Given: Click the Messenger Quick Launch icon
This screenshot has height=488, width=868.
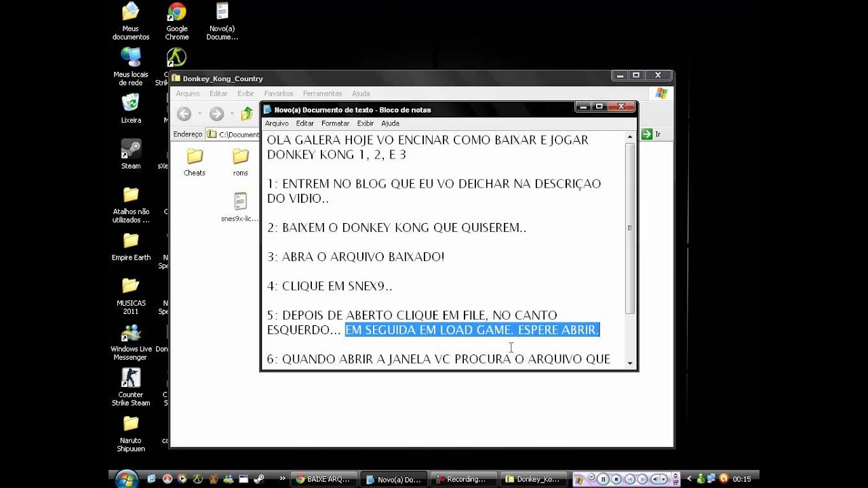Looking at the screenshot, I should pyautogui.click(x=229, y=479).
